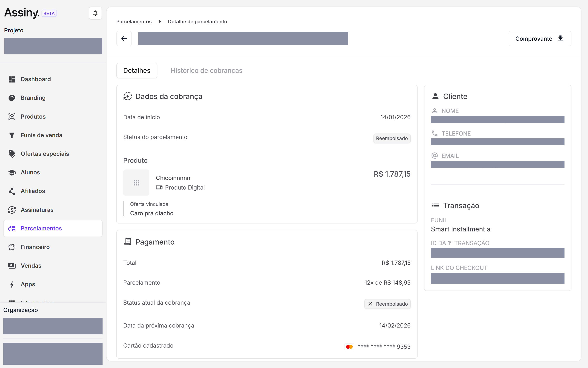Select the Detalhes tab
This screenshot has width=588, height=368.
coord(137,71)
